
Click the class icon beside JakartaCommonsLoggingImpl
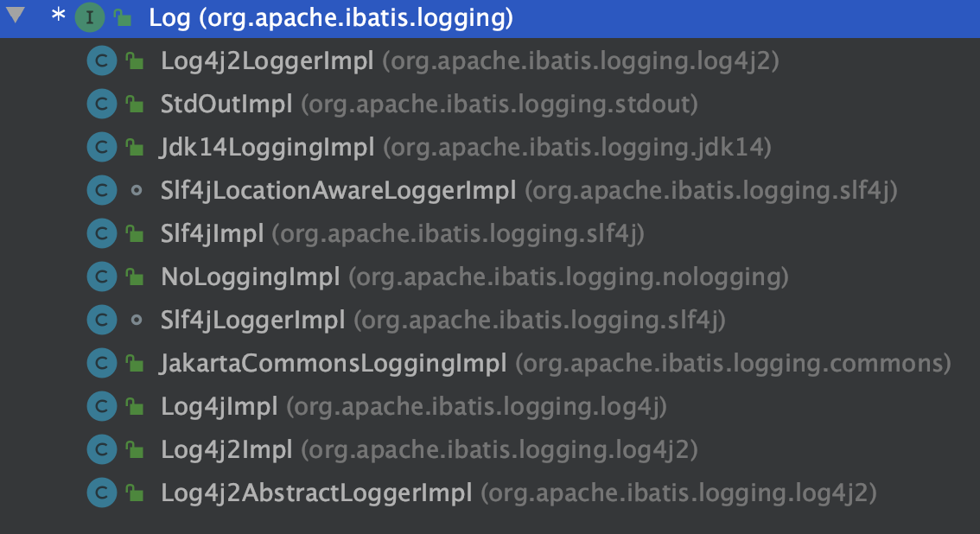[x=102, y=364]
